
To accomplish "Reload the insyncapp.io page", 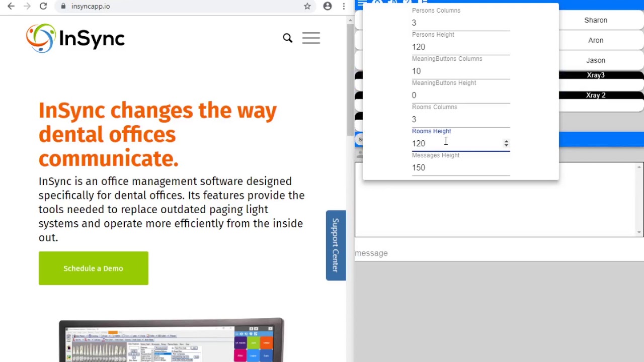I will [43, 6].
